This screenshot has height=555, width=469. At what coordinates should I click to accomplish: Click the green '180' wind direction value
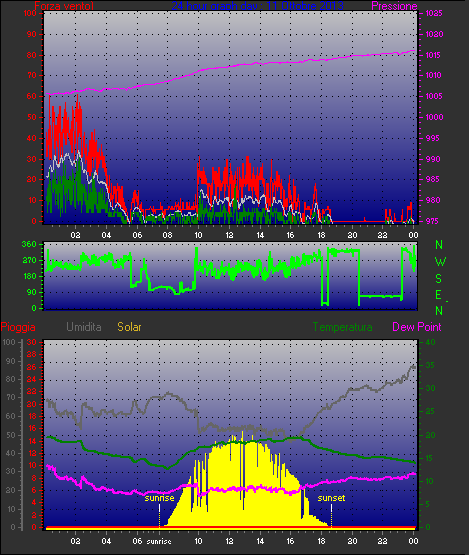point(29,276)
